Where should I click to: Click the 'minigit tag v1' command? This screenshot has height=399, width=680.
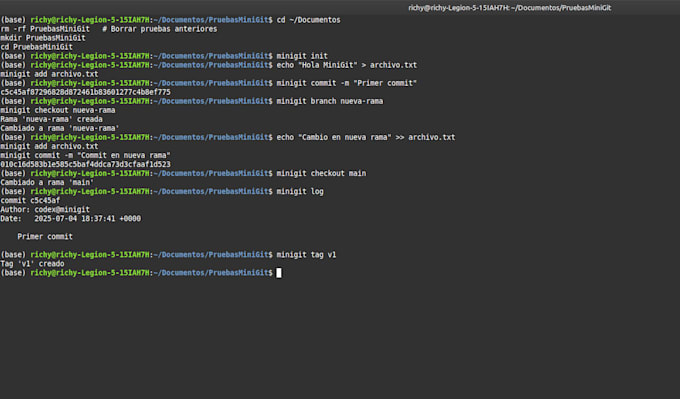coord(307,255)
